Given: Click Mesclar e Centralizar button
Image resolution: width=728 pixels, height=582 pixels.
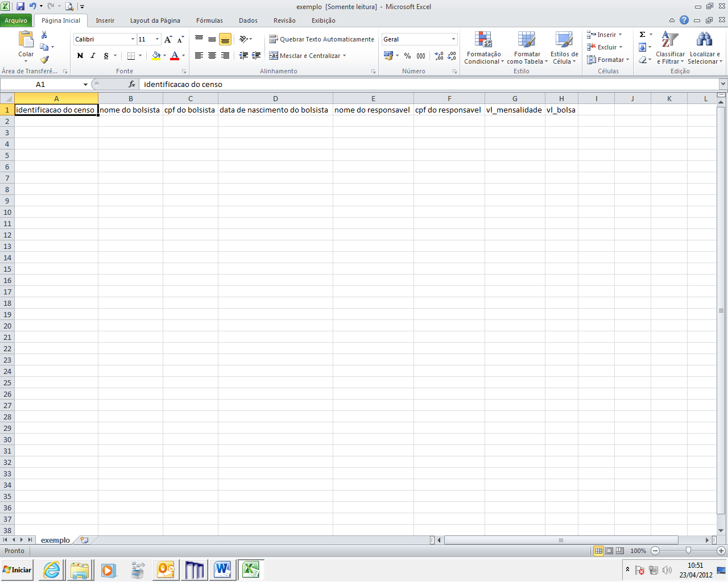Looking at the screenshot, I should [304, 56].
